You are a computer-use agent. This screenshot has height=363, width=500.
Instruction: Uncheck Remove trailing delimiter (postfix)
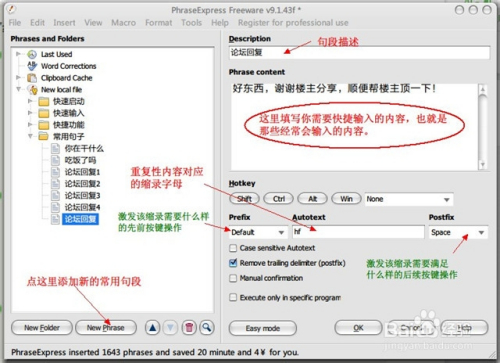[x=233, y=263]
